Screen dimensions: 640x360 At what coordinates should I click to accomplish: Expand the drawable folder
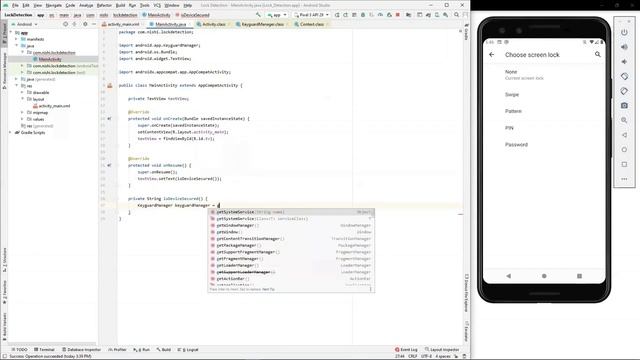coord(22,93)
